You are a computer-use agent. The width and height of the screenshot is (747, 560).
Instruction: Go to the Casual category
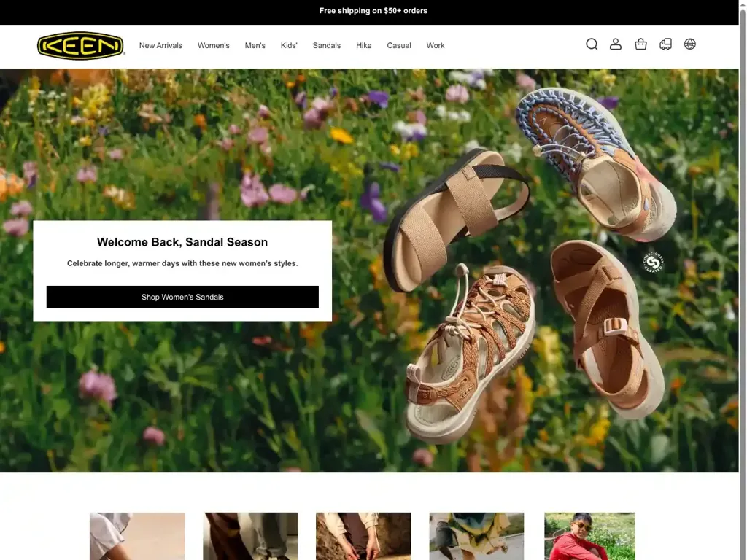tap(398, 45)
